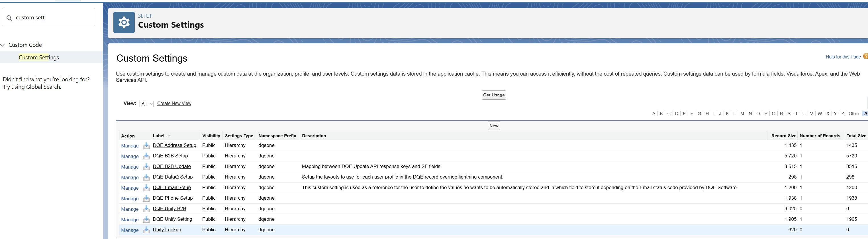The width and height of the screenshot is (868, 239).
Task: Click in the Quick Find search field
Action: pos(48,17)
